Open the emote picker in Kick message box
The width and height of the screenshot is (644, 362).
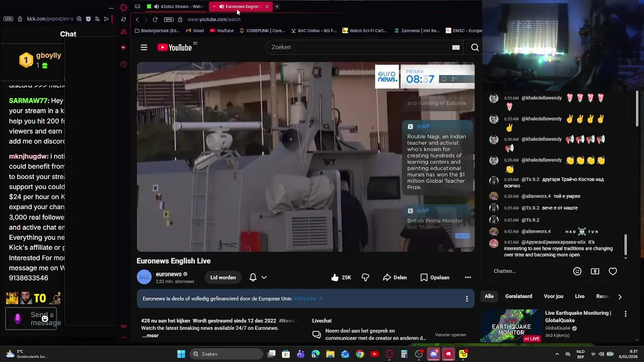coord(45,318)
